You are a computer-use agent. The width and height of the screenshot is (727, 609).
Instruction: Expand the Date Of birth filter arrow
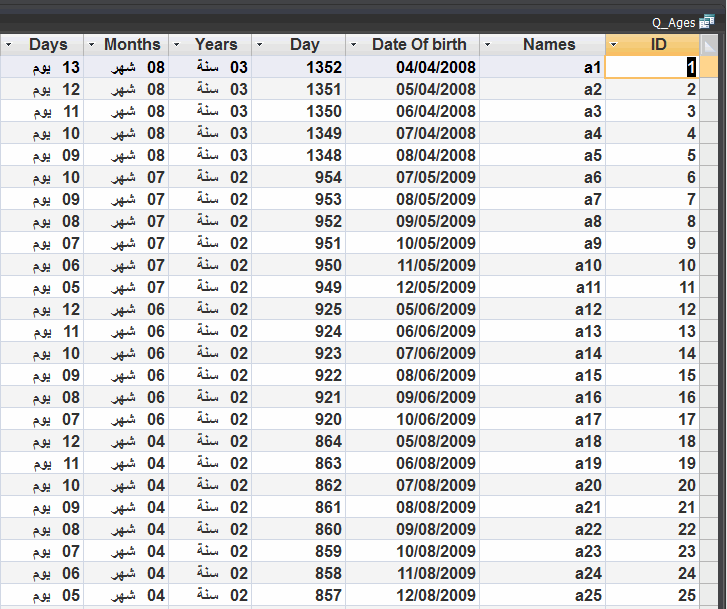[x=353, y=45]
